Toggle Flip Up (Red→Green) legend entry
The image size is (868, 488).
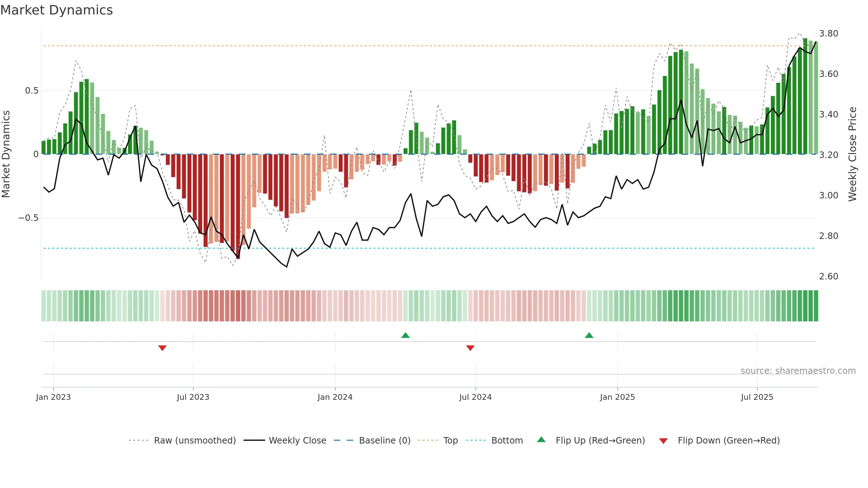[591, 440]
